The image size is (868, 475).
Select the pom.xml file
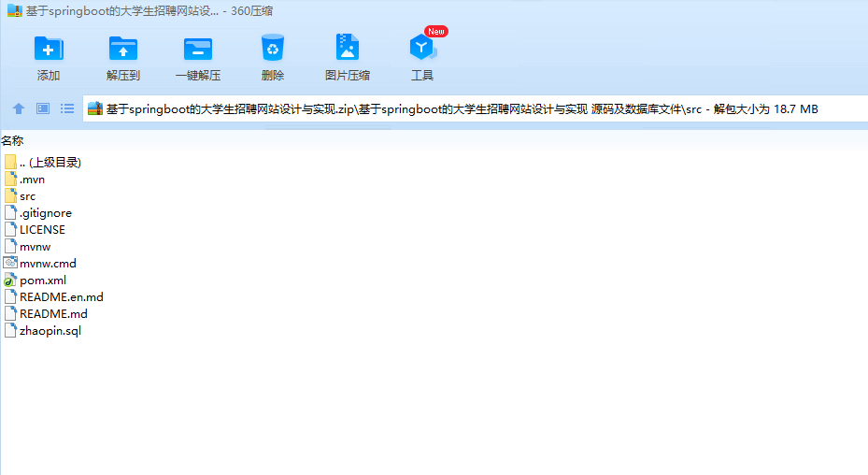(x=35, y=280)
